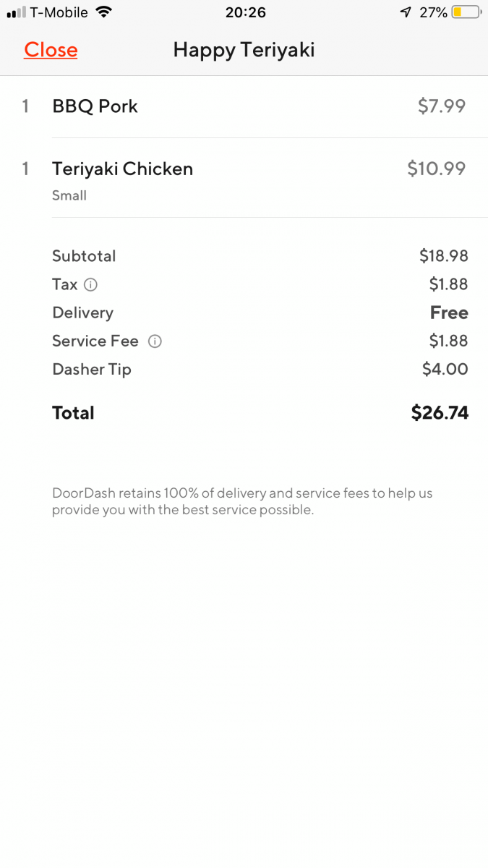Open the Service Fee info icon

[x=155, y=341]
